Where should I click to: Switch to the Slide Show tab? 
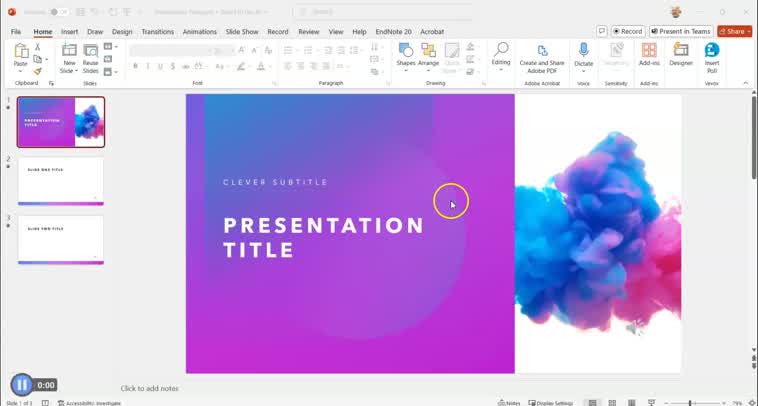click(242, 31)
